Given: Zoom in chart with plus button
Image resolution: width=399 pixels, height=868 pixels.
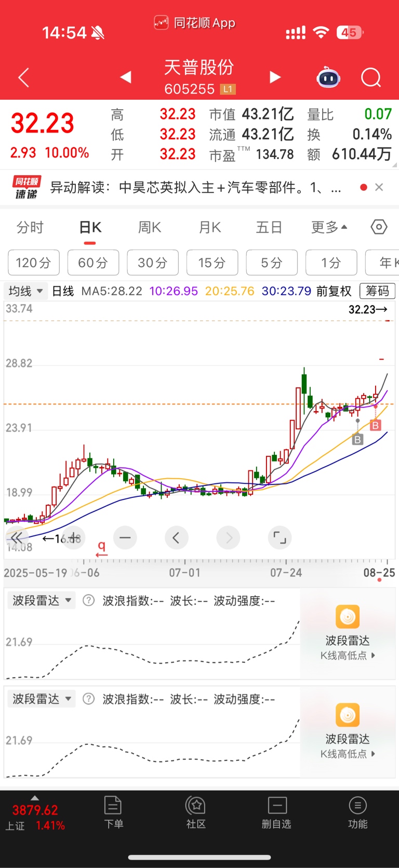Looking at the screenshot, I should tap(74, 537).
